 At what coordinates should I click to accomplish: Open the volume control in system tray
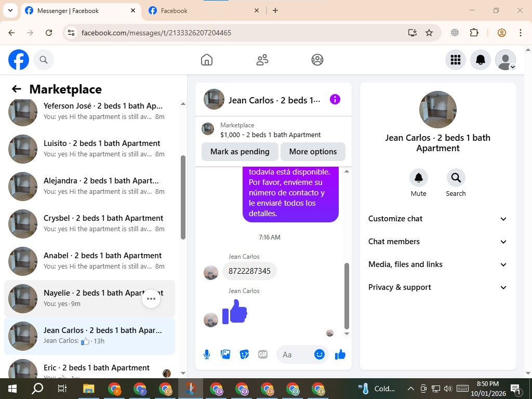[448, 389]
